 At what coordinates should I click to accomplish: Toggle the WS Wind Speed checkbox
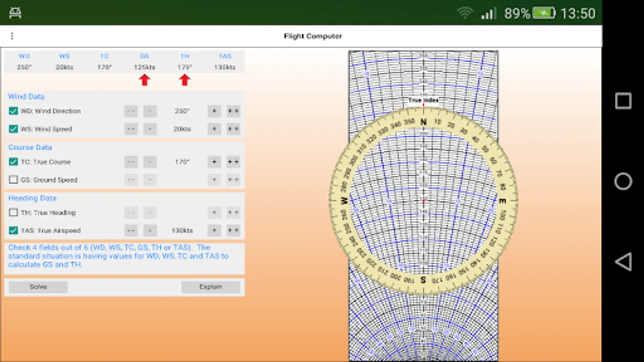(13, 129)
